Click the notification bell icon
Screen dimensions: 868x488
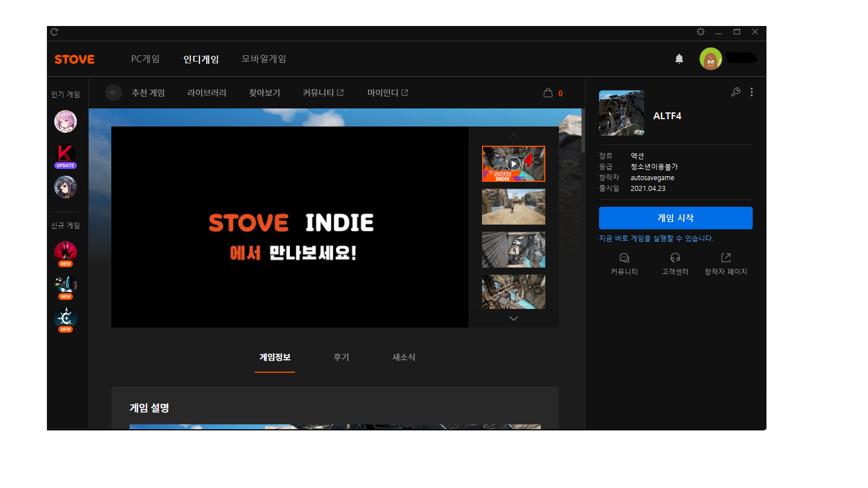679,59
